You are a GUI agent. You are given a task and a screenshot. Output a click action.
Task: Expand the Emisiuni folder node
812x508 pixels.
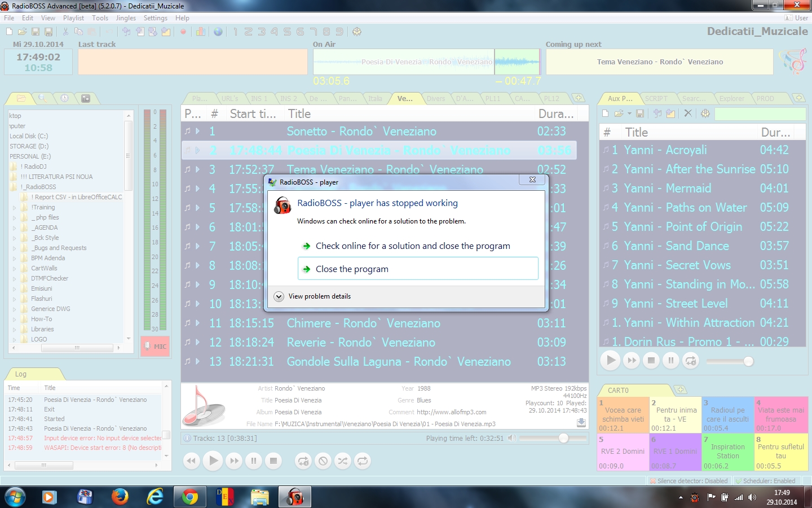point(15,288)
